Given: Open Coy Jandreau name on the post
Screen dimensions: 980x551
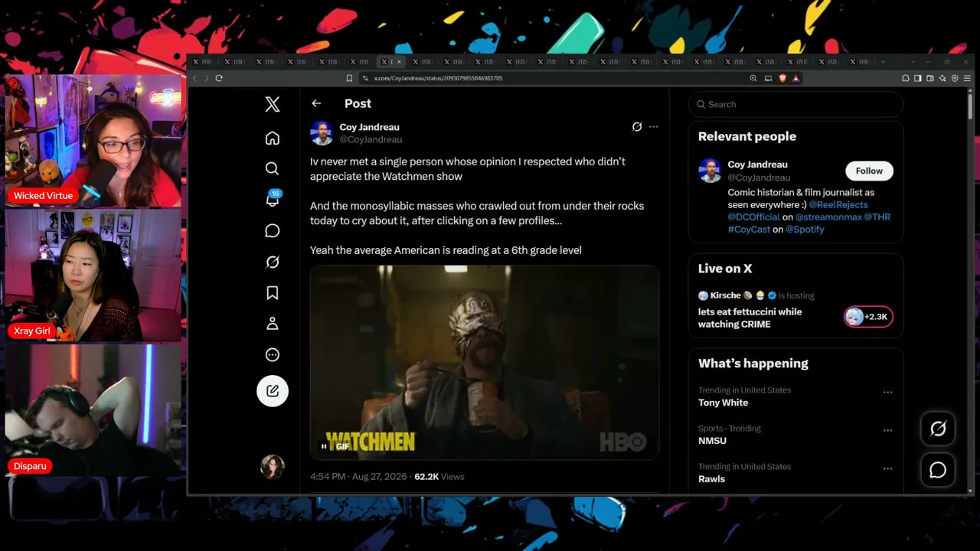Looking at the screenshot, I should coord(369,127).
